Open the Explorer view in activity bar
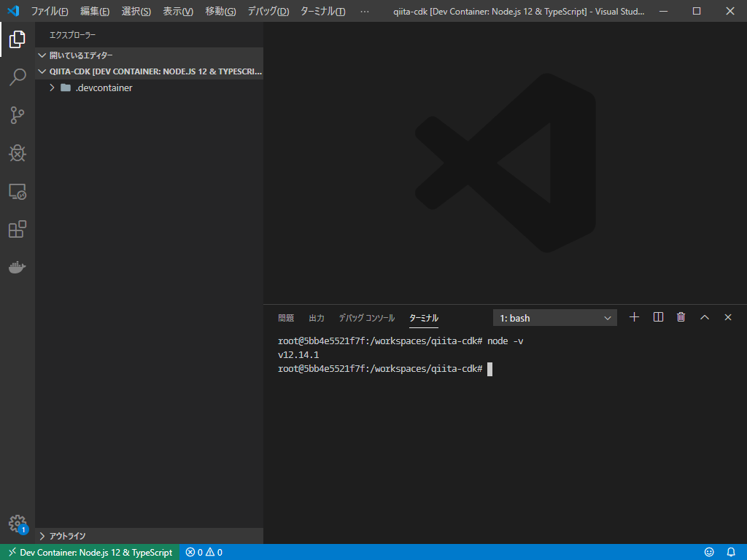The image size is (747, 560). 18,39
